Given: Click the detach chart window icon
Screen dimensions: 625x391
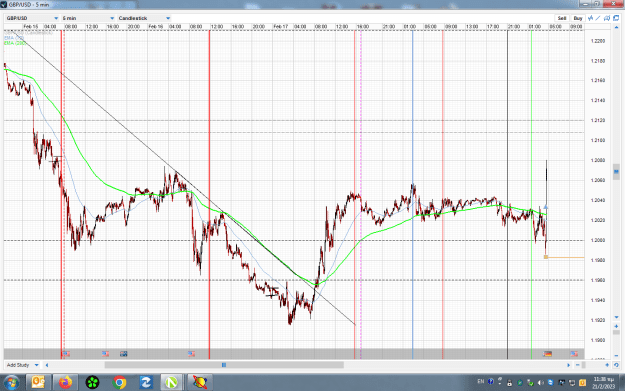Looking at the screenshot, I should coord(616,18).
